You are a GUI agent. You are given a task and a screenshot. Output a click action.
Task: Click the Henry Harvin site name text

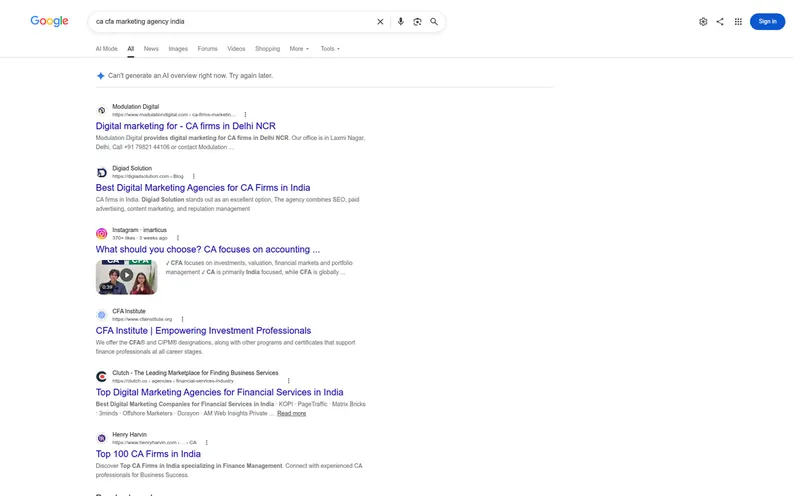click(x=130, y=435)
